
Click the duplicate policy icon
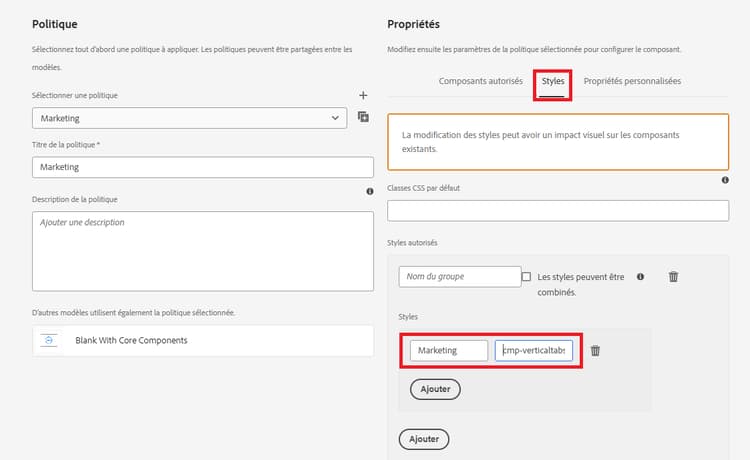click(363, 117)
